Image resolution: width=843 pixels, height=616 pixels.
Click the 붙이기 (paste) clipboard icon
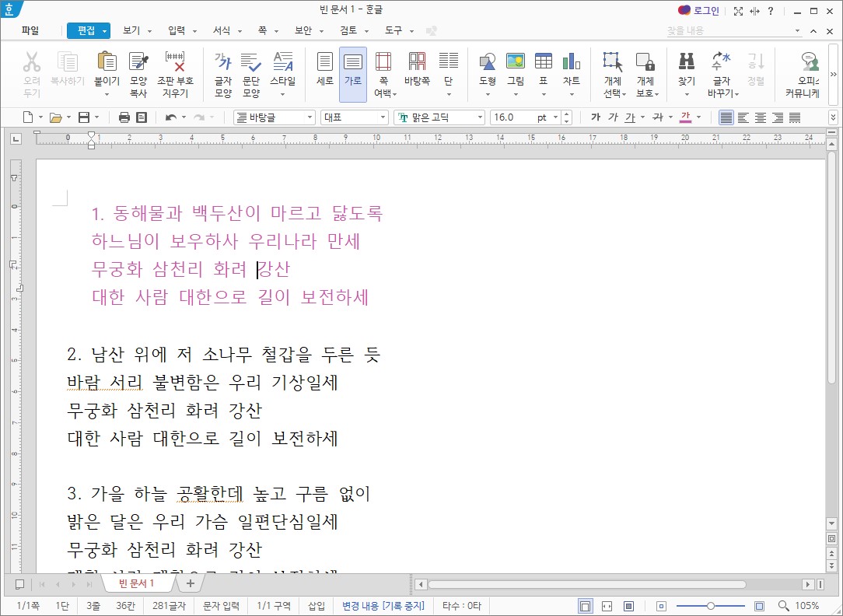[107, 62]
